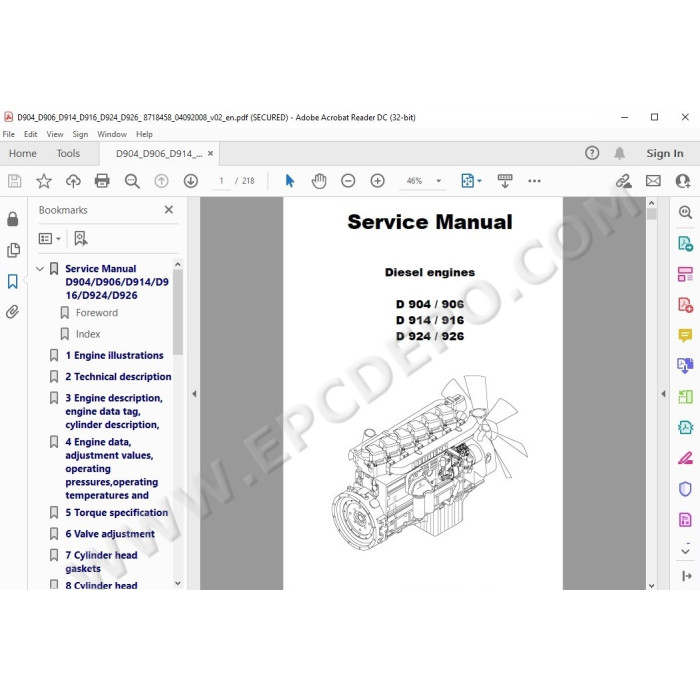This screenshot has width=700, height=700.
Task: Click document scrollbar down arrow
Action: [651, 585]
